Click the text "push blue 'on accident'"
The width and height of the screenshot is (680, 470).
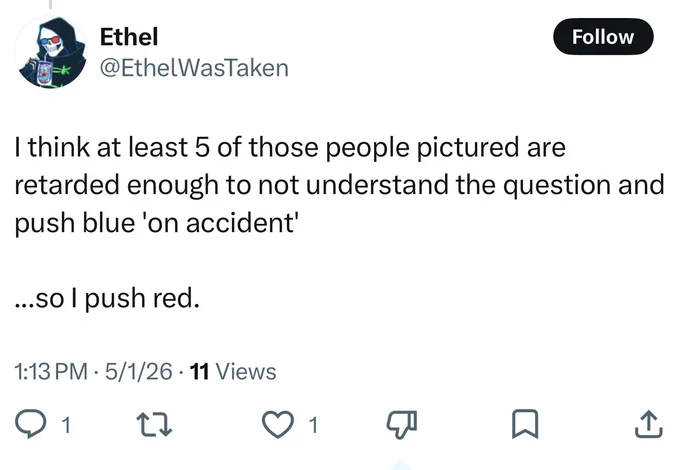pos(157,223)
